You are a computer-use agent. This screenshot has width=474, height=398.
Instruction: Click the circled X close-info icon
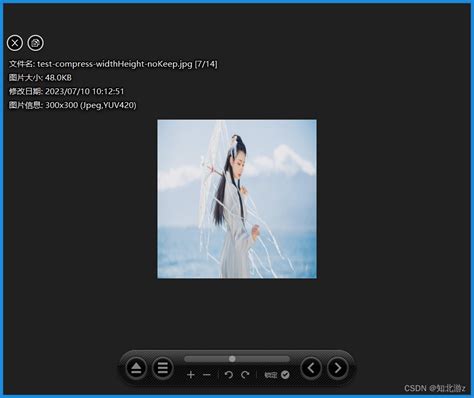(x=15, y=43)
